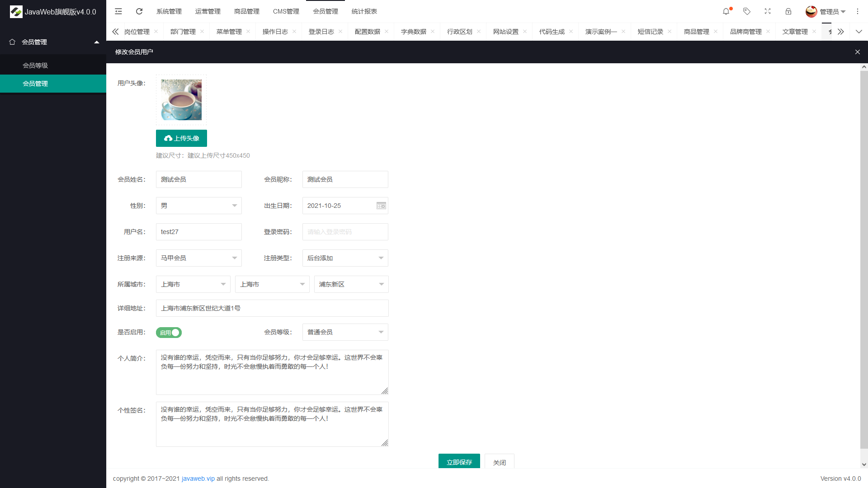The height and width of the screenshot is (488, 868).
Task: Switch to the 品牌商管理 tab
Action: pyautogui.click(x=746, y=32)
